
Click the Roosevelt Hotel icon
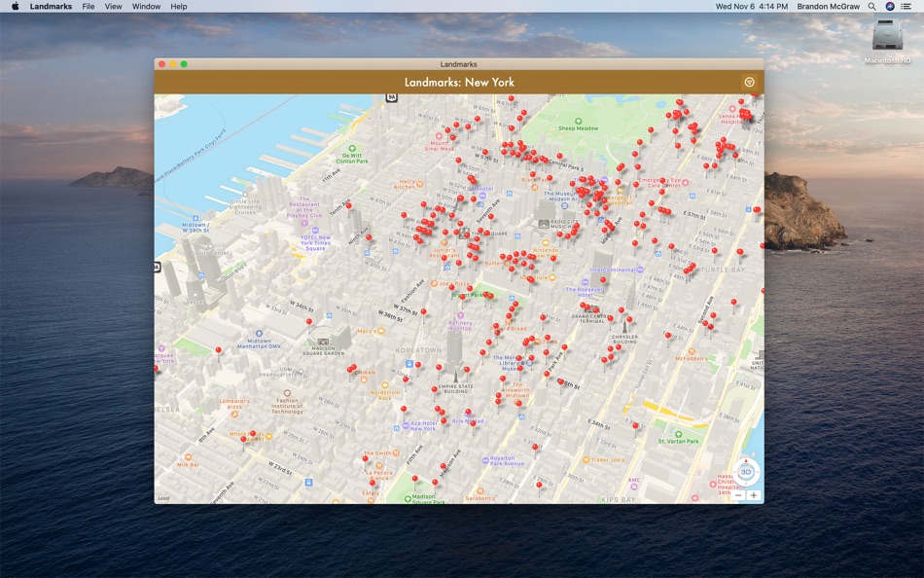click(585, 282)
